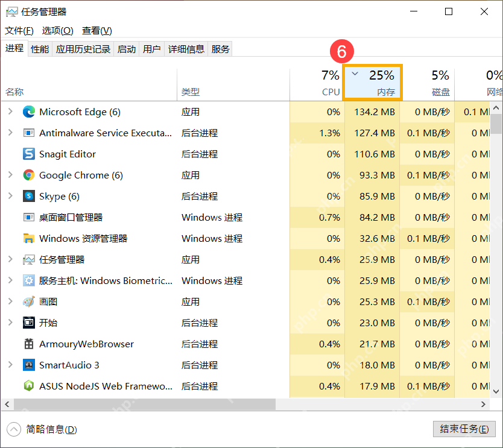Expand the Antimalware Service Executable row
503x448 pixels.
10,133
